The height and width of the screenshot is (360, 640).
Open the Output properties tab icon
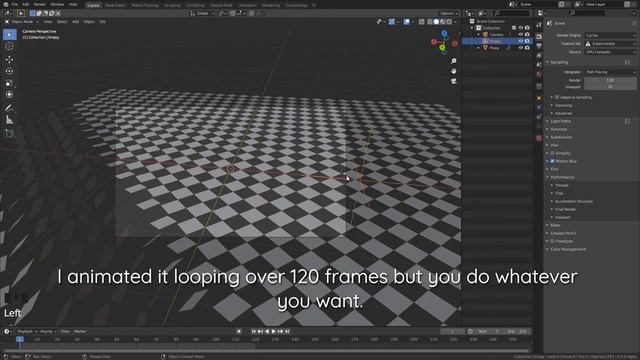click(x=539, y=46)
